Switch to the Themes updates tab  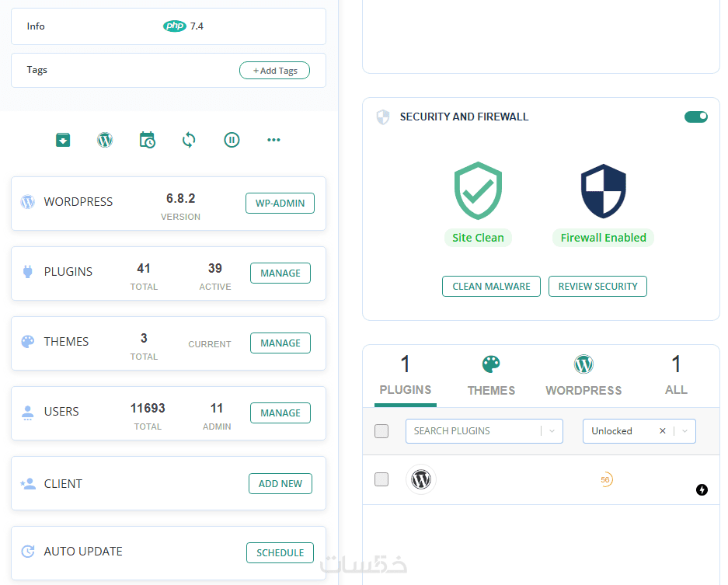click(x=491, y=376)
